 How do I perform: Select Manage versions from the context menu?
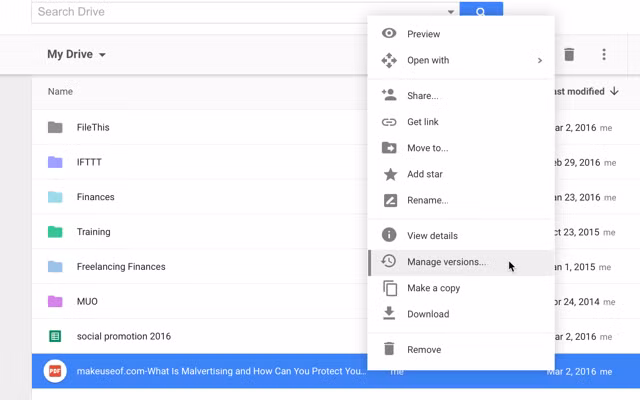446,262
